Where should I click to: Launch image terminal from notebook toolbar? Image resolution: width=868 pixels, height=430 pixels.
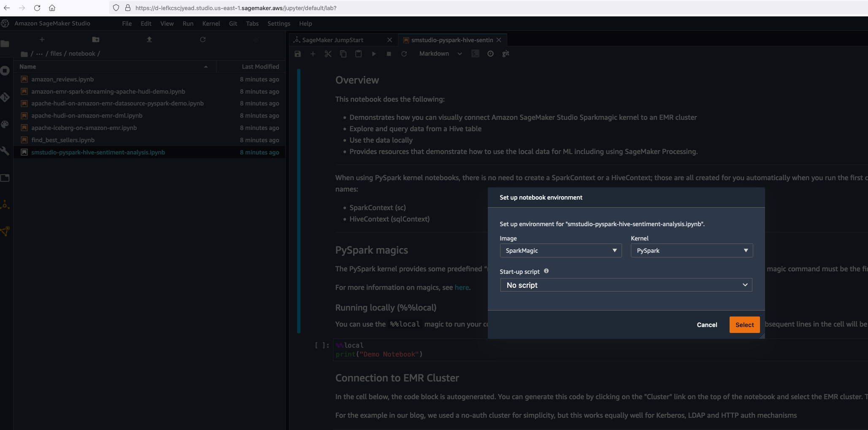pyautogui.click(x=475, y=54)
